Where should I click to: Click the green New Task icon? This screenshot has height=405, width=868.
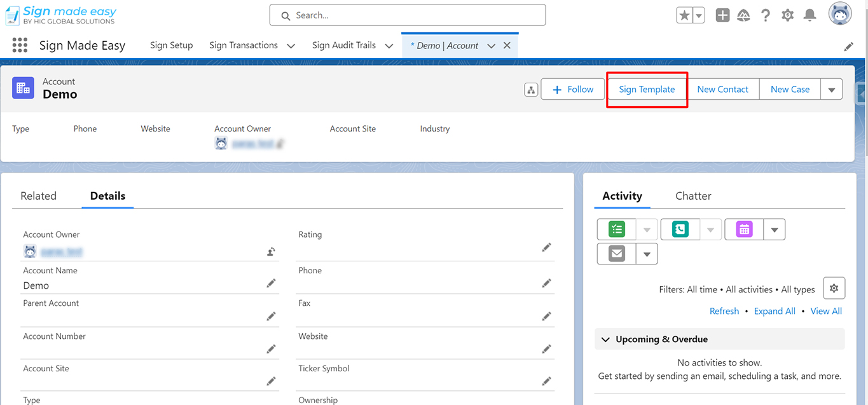pos(617,230)
